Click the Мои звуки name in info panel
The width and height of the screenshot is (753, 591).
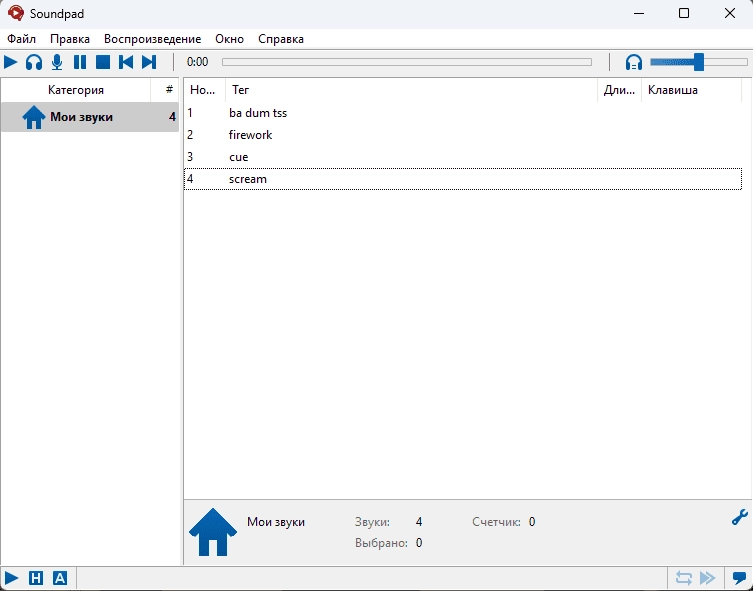point(276,522)
